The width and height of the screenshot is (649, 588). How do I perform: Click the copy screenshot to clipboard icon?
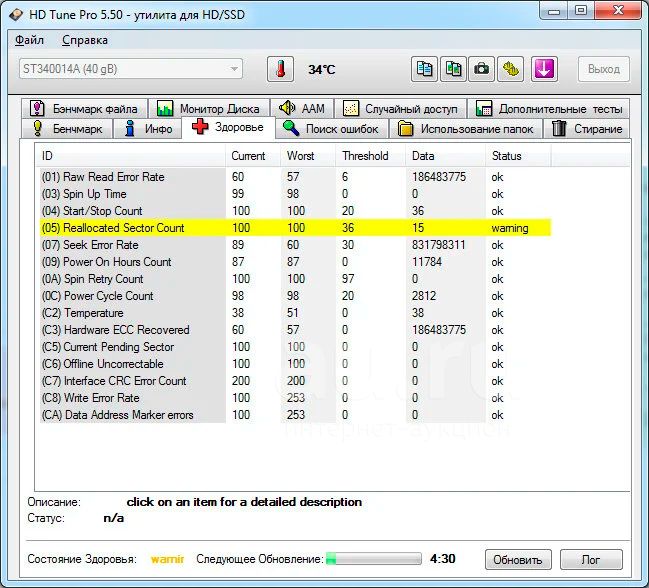point(453,69)
